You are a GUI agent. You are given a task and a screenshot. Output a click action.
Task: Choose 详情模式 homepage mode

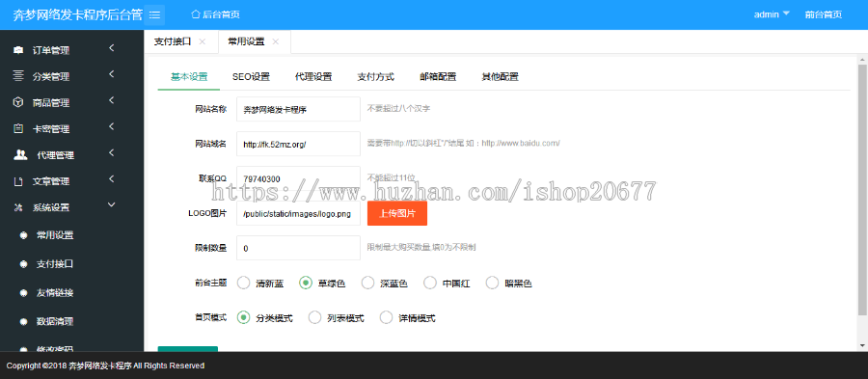pos(386,317)
